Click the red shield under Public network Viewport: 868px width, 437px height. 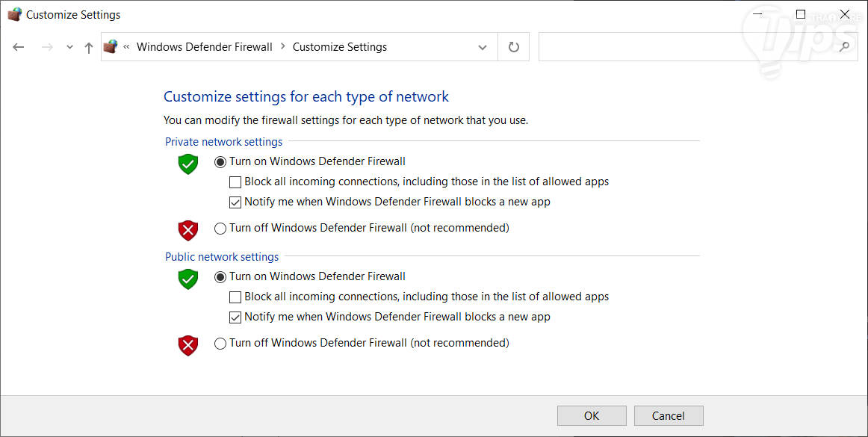coord(188,345)
